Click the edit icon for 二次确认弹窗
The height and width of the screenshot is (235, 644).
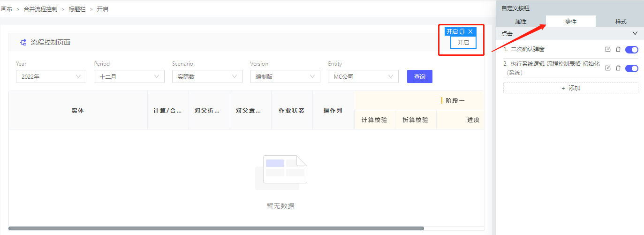(608, 49)
